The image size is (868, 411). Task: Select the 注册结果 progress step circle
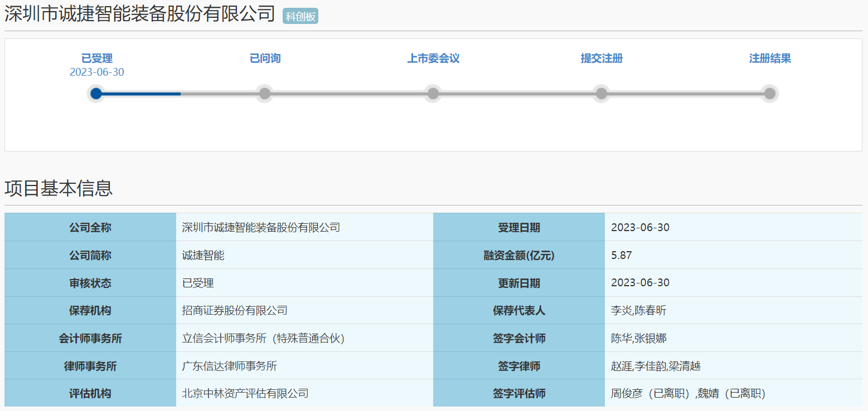[770, 94]
